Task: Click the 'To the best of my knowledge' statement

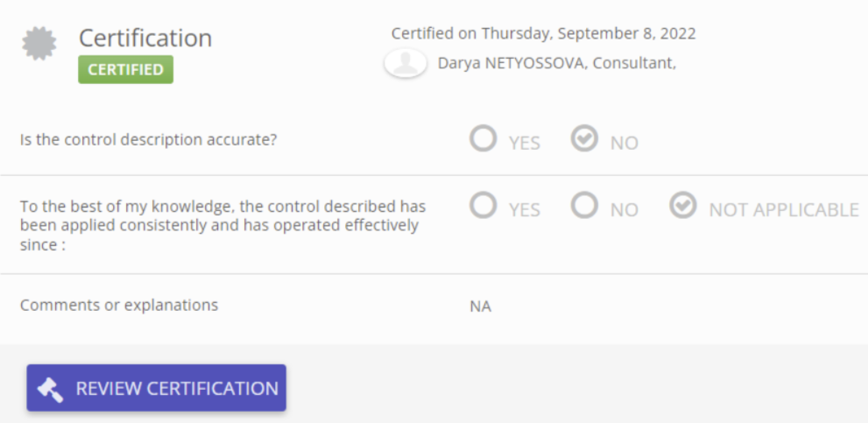Action: coord(222,226)
